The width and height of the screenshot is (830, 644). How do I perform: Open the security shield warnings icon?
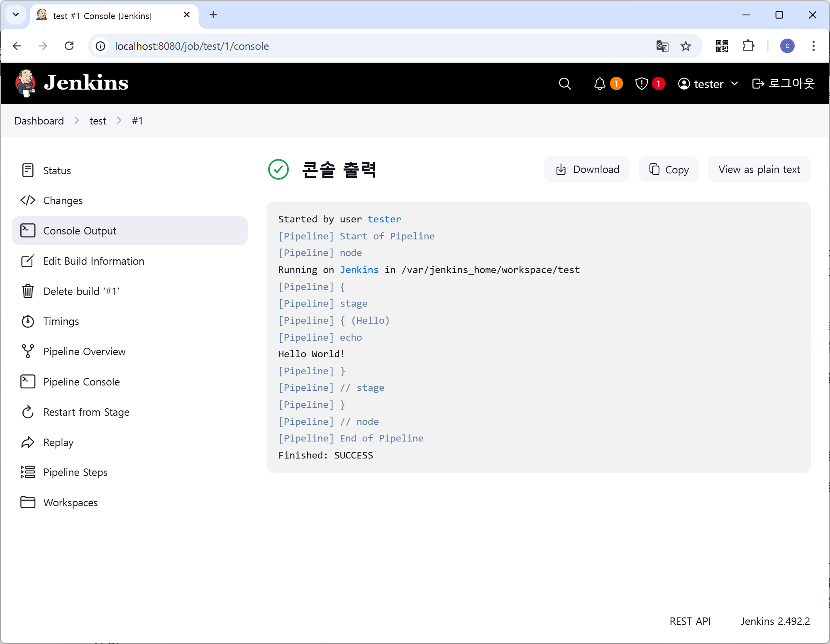(x=642, y=84)
